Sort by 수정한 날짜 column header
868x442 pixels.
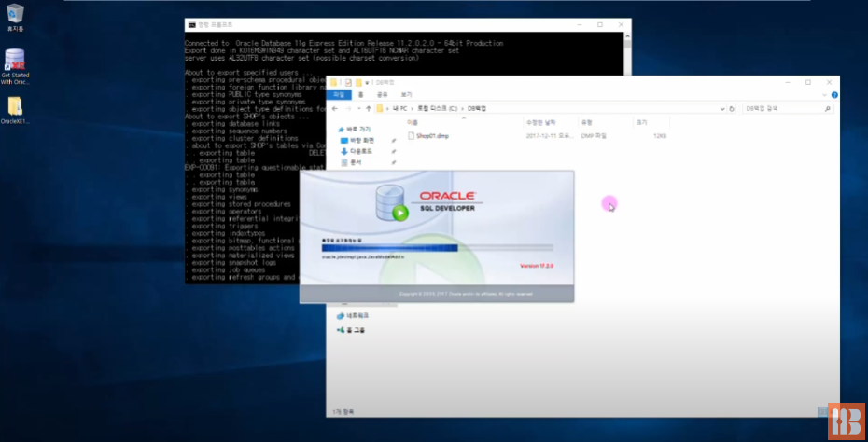540,122
